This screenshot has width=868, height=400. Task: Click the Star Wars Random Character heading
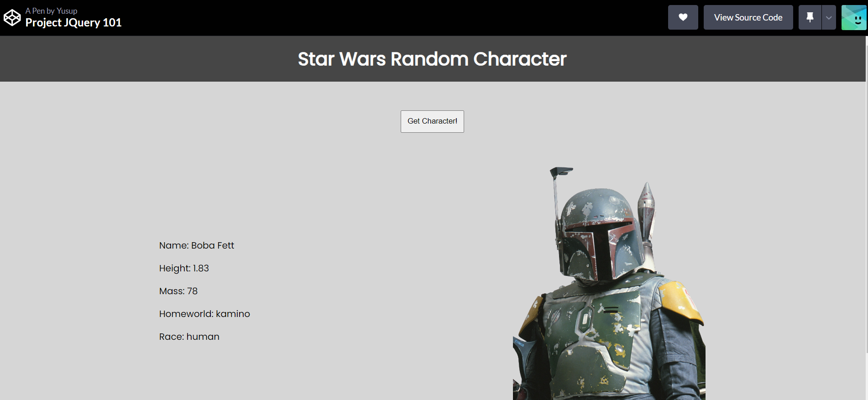tap(432, 59)
